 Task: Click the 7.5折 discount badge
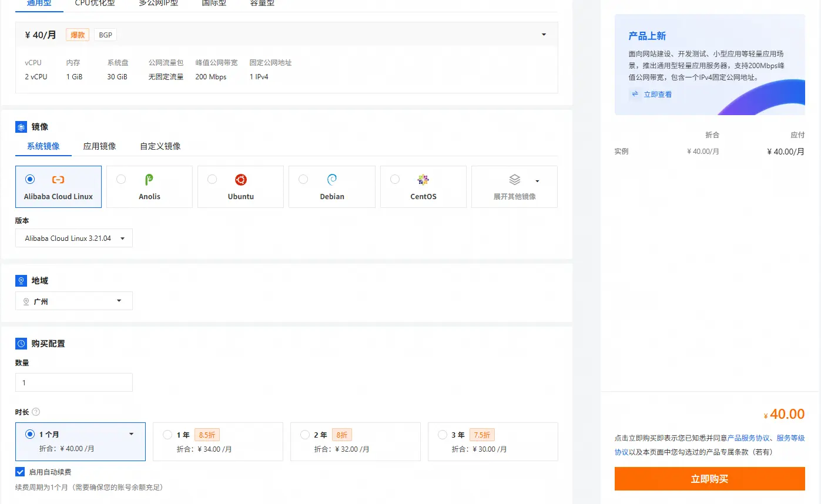(x=482, y=435)
